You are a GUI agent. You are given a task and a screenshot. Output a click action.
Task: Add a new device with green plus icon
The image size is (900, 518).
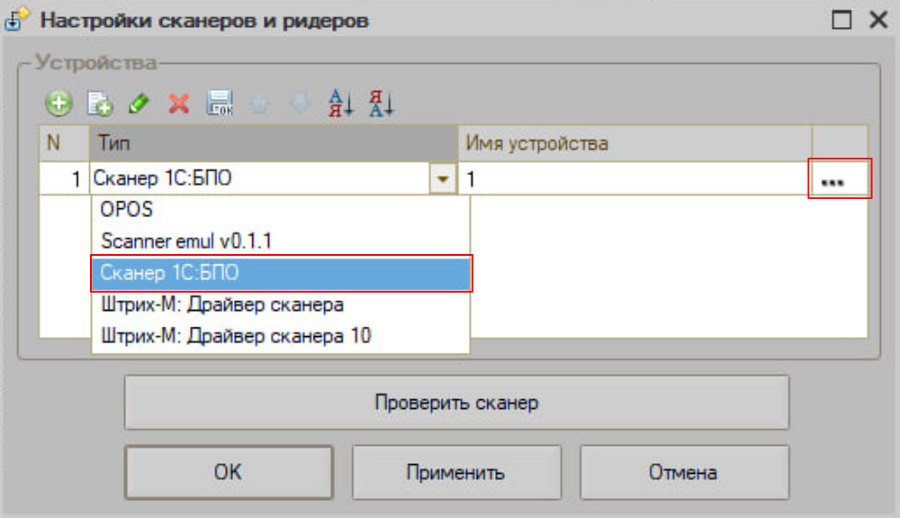59,104
